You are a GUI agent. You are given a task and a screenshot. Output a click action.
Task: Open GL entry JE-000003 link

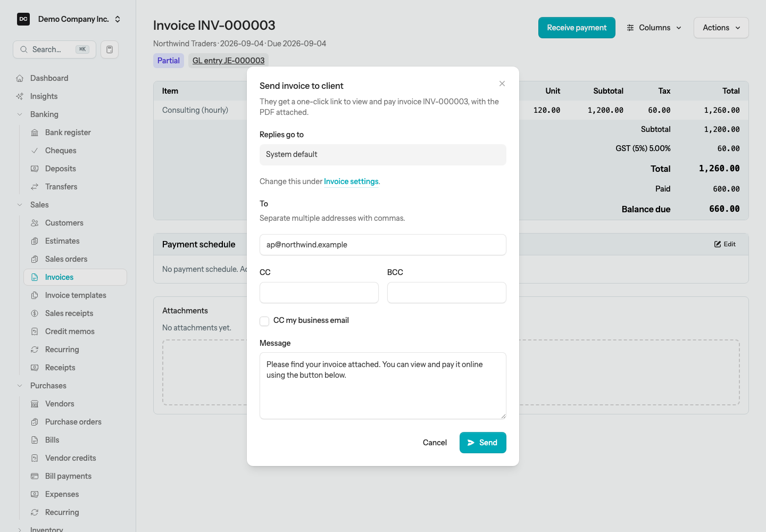click(x=228, y=61)
